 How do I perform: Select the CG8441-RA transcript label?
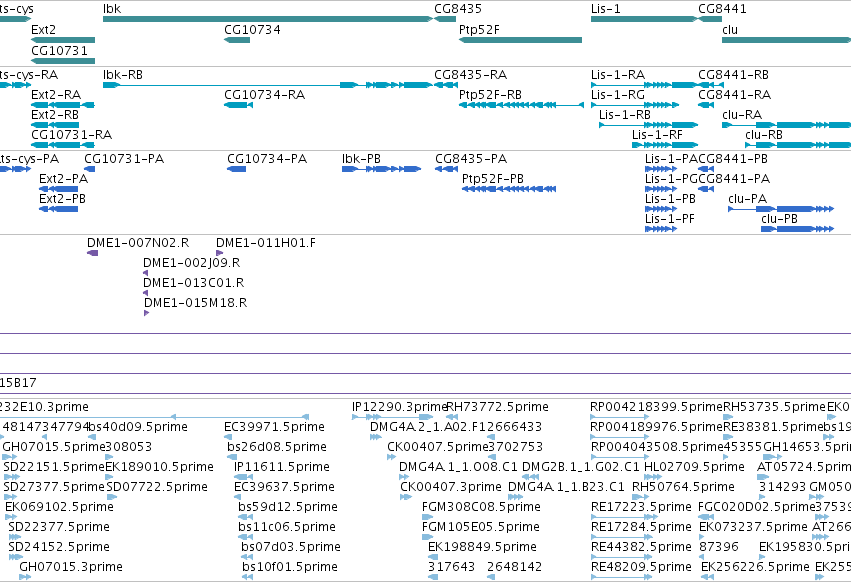[x=734, y=95]
